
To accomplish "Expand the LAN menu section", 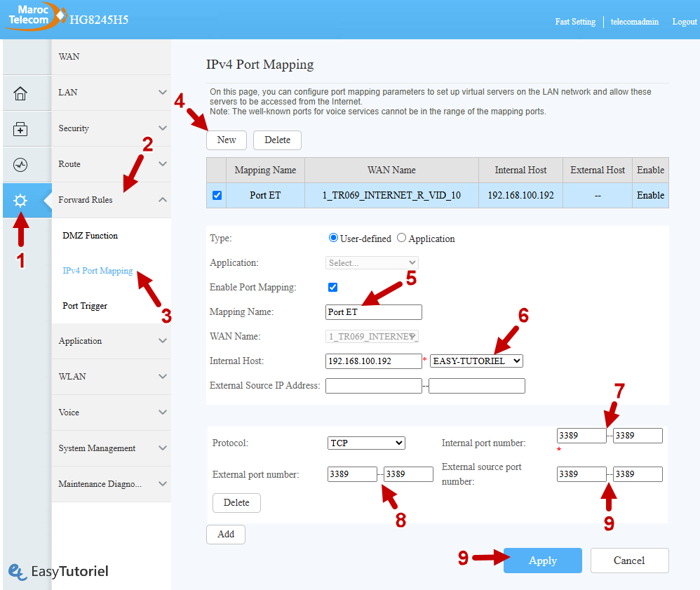I will 111,93.
